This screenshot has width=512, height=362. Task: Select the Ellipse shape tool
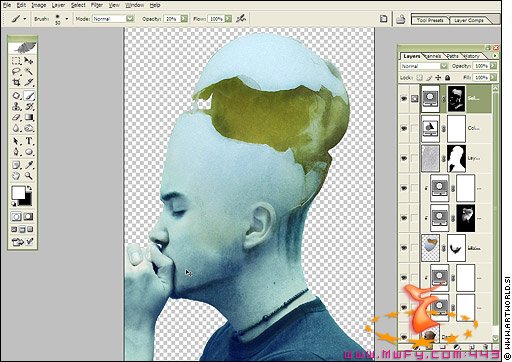[29, 152]
